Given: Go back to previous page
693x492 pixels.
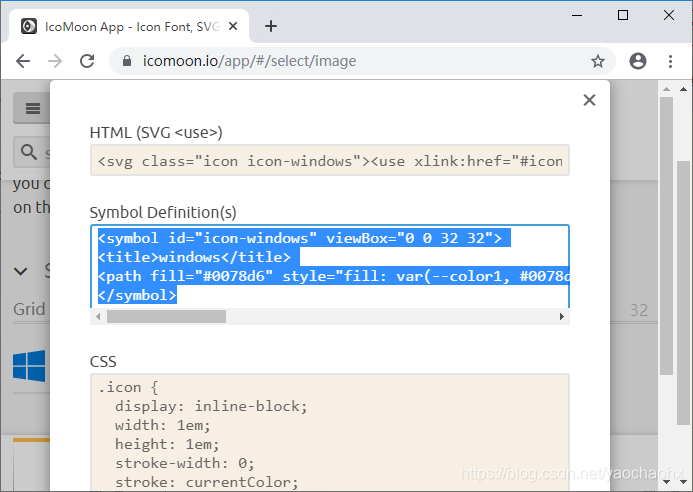Looking at the screenshot, I should point(23,61).
